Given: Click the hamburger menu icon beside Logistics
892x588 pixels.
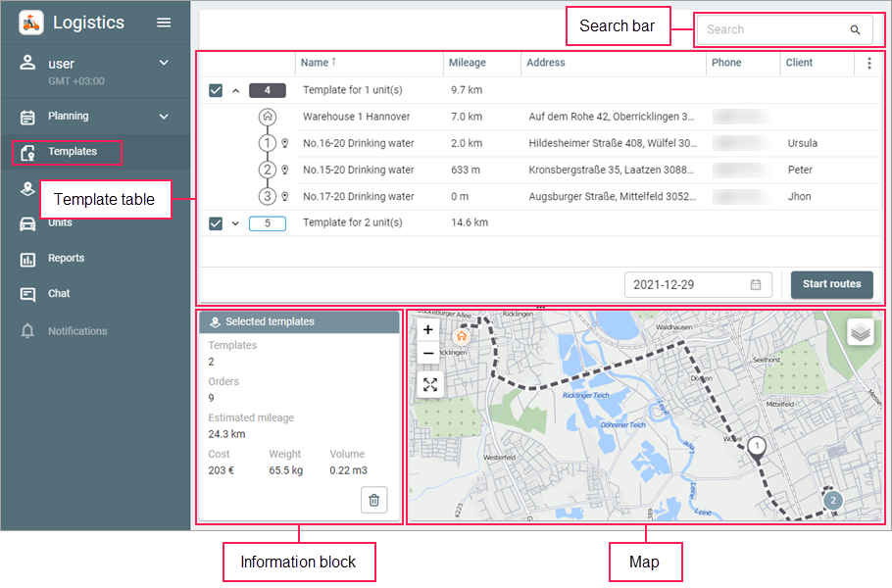Looking at the screenshot, I should tap(164, 23).
